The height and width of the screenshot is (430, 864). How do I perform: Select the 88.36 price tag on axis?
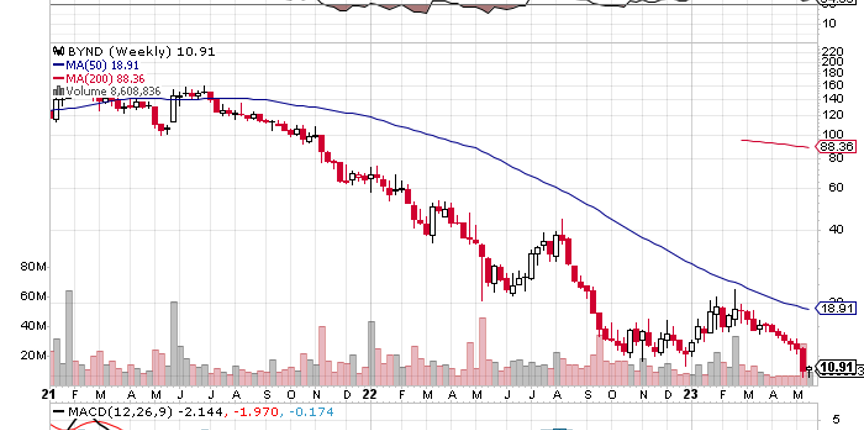[x=837, y=147]
